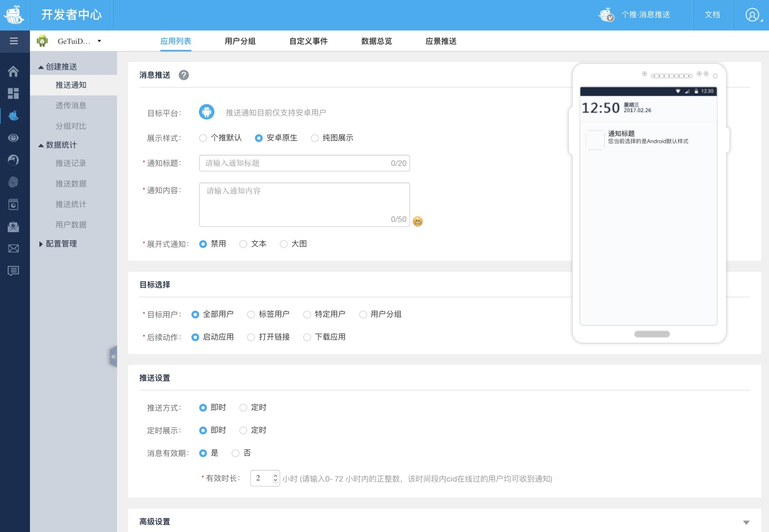
Task: Toggle the hamburger menu in left rail
Action: pos(14,41)
